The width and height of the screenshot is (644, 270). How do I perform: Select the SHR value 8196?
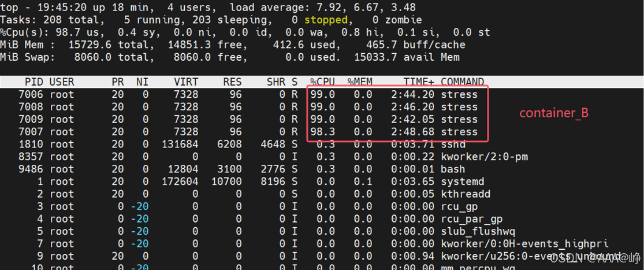273,181
